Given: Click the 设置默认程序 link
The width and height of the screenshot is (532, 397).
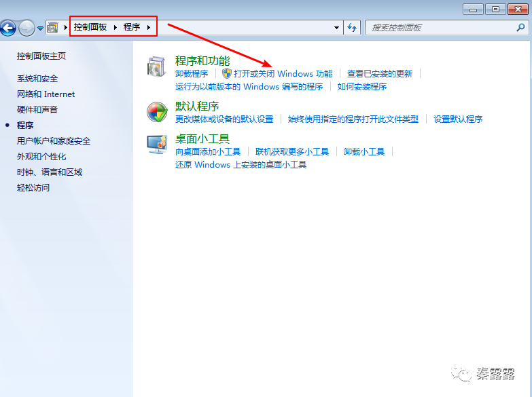Looking at the screenshot, I should 458,119.
